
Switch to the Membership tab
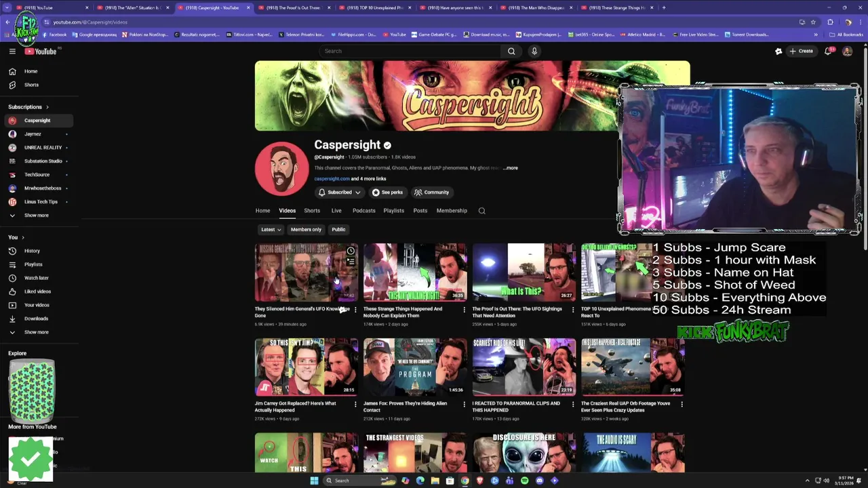452,211
